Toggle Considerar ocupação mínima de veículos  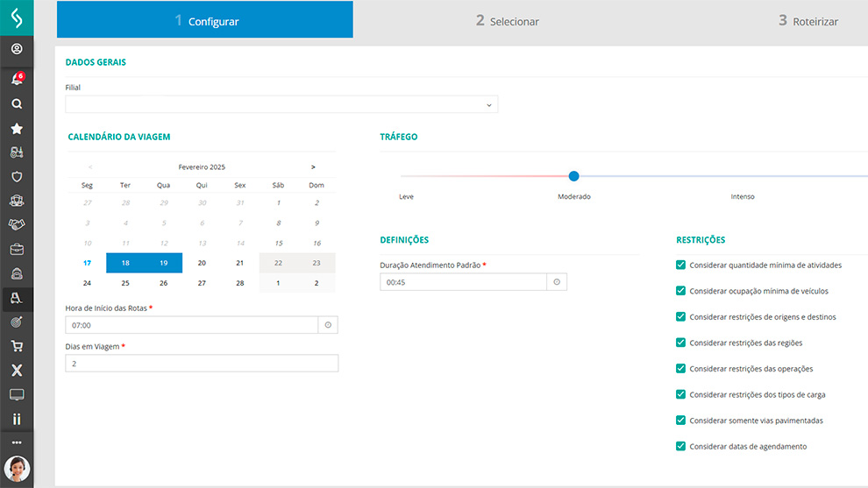click(x=681, y=291)
